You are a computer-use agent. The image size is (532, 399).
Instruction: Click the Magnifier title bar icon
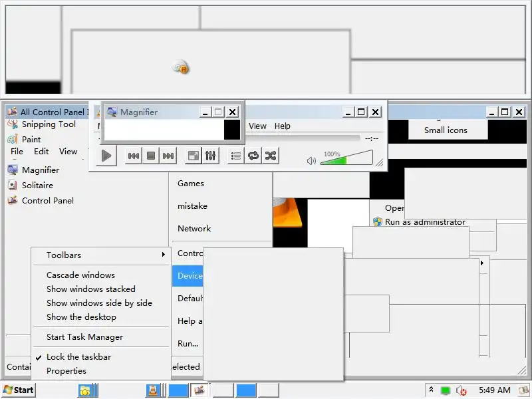[112, 112]
